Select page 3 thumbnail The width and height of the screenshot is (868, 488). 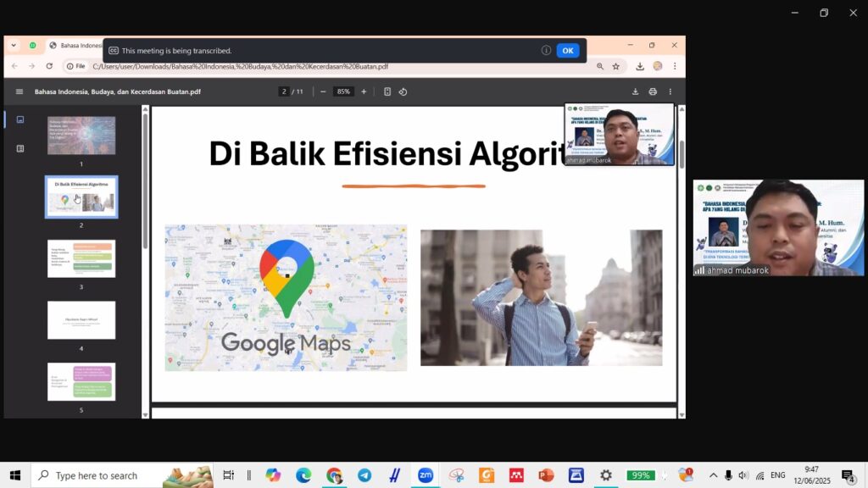tap(81, 259)
